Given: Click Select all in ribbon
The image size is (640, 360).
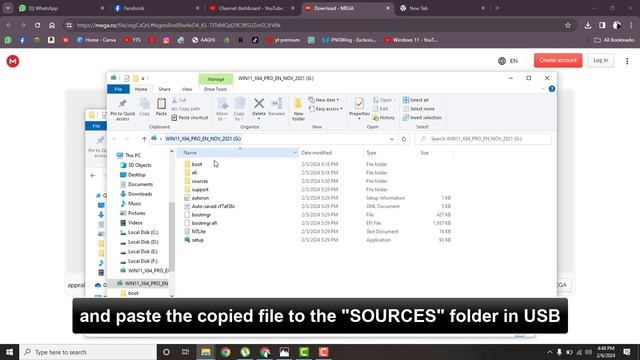Looking at the screenshot, I should click(416, 100).
